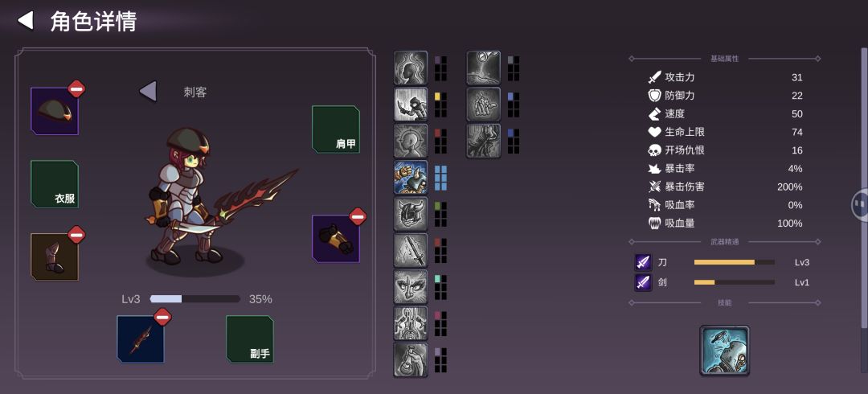Unequip the boots using red minus badge
Image resolution: width=868 pixels, height=394 pixels.
[x=76, y=235]
